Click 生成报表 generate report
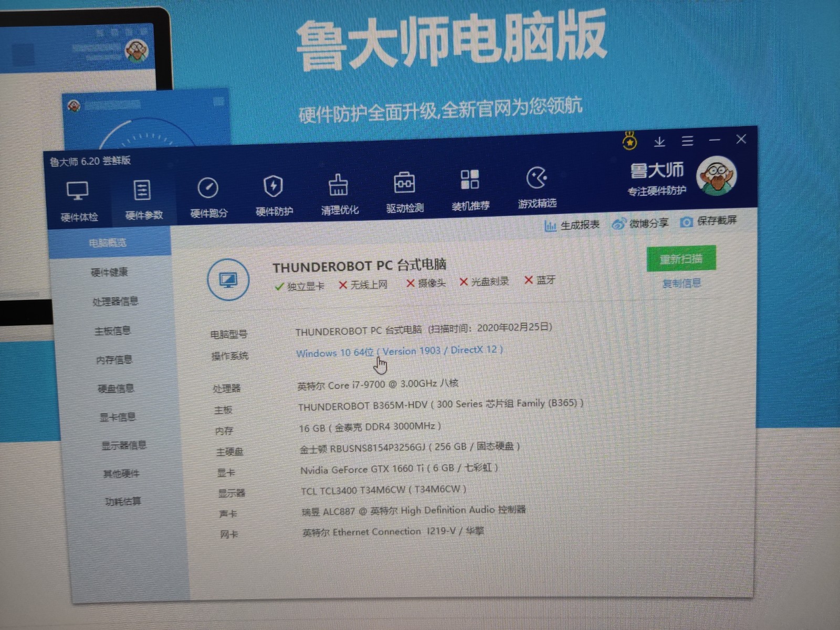840x630 pixels. pos(572,225)
